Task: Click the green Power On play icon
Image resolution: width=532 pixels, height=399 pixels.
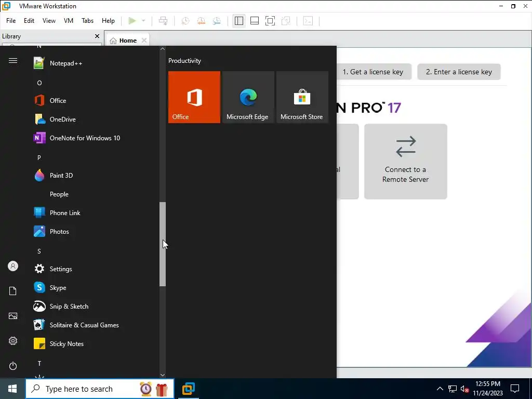Action: [132, 21]
